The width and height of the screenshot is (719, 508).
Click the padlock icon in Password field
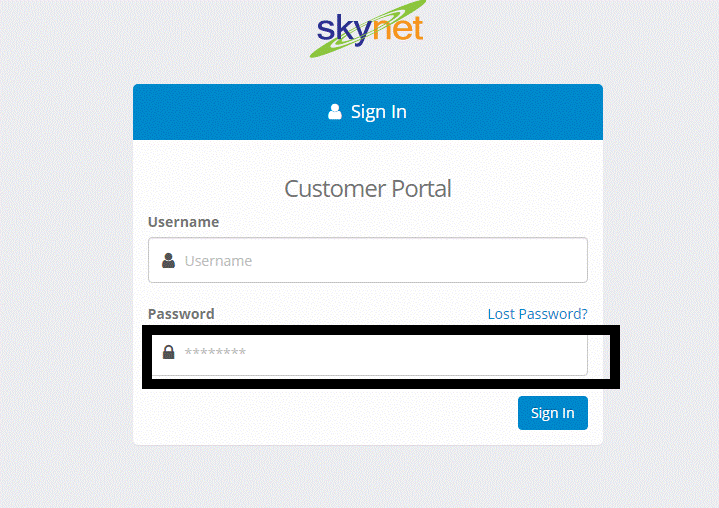pyautogui.click(x=168, y=352)
